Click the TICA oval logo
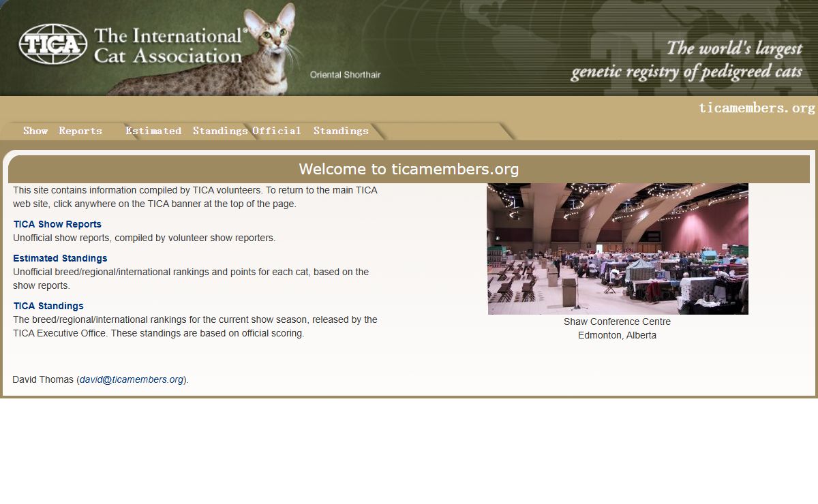Image resolution: width=818 pixels, height=504 pixels. point(52,44)
